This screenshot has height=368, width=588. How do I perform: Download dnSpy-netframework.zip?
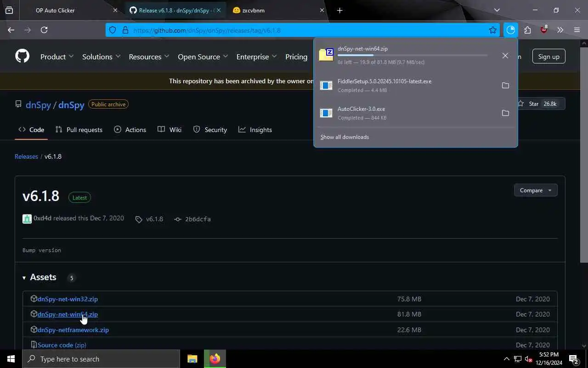click(x=73, y=330)
